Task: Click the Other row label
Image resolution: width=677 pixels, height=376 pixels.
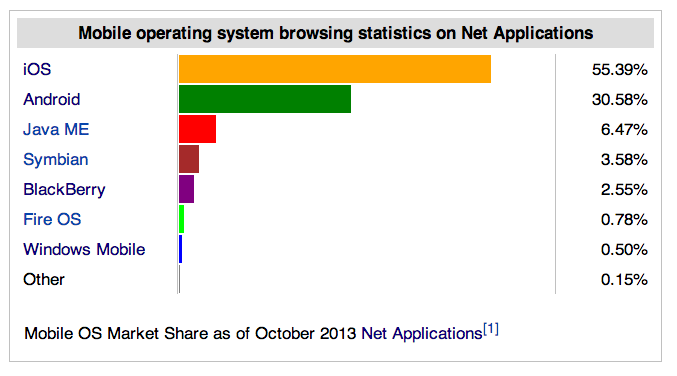Action: (44, 279)
